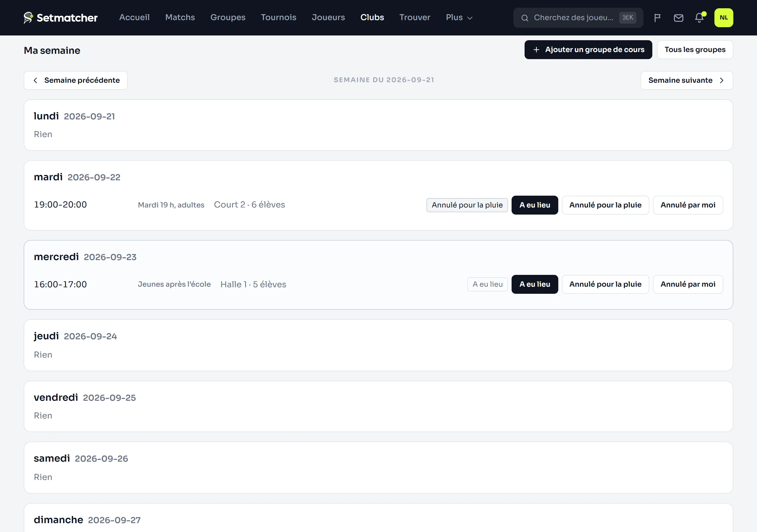757x532 pixels.
Task: Click the search magnifier icon
Action: [525, 18]
